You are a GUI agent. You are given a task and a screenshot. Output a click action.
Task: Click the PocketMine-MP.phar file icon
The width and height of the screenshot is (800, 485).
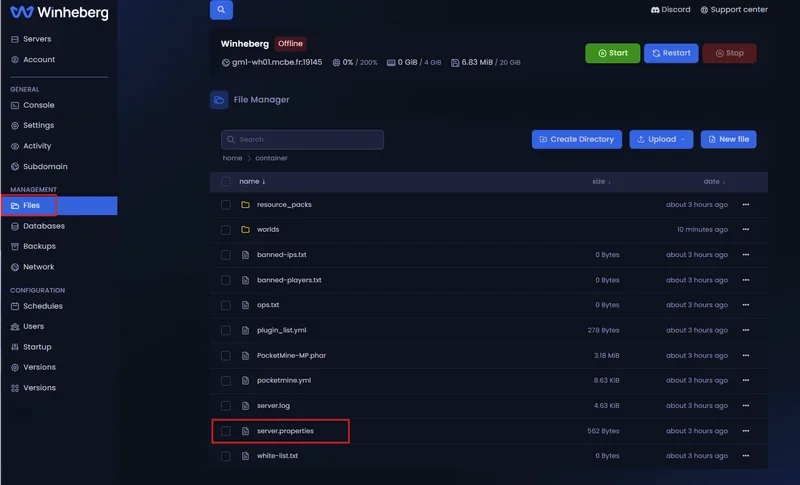click(x=245, y=355)
